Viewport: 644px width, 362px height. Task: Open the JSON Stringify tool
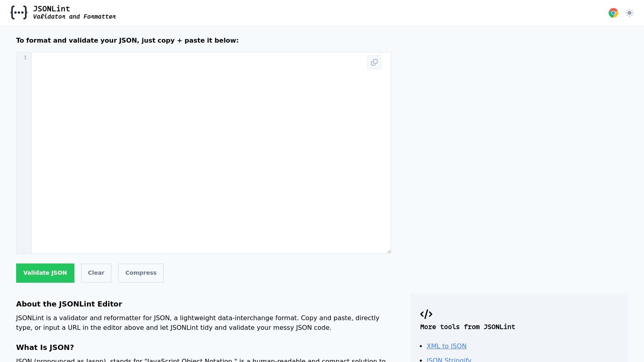448,360
